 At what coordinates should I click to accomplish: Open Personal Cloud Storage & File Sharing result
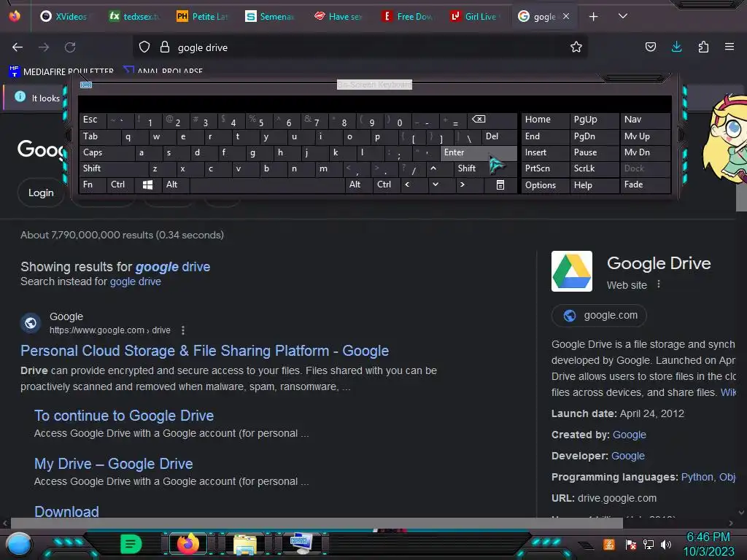click(205, 351)
